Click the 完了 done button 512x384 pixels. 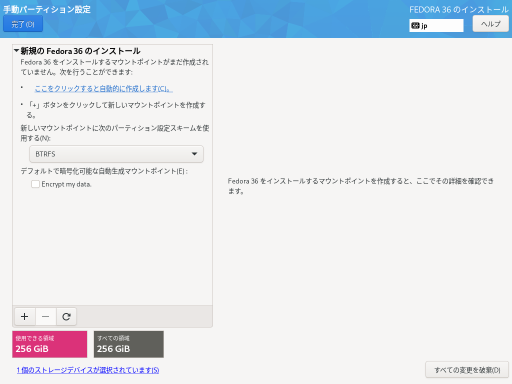(x=23, y=24)
